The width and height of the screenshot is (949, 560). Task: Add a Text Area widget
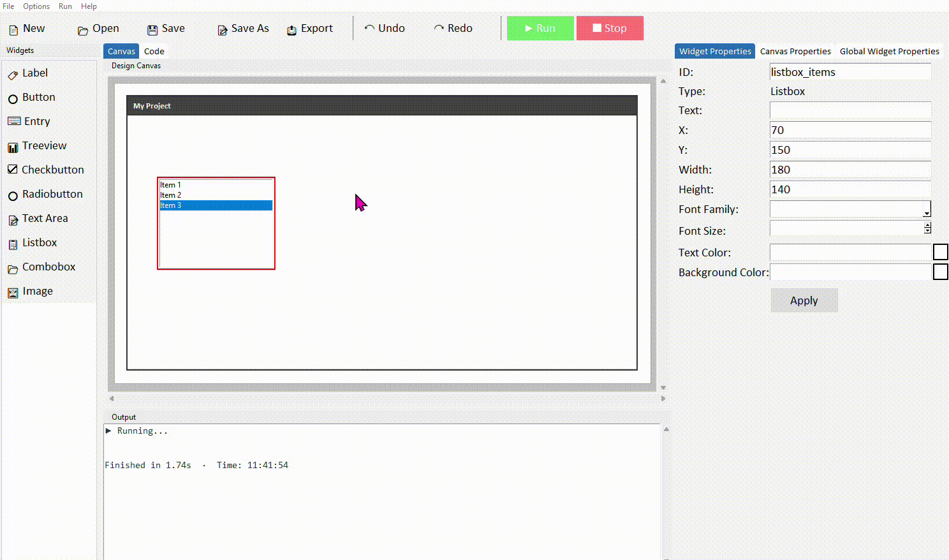[x=45, y=218]
